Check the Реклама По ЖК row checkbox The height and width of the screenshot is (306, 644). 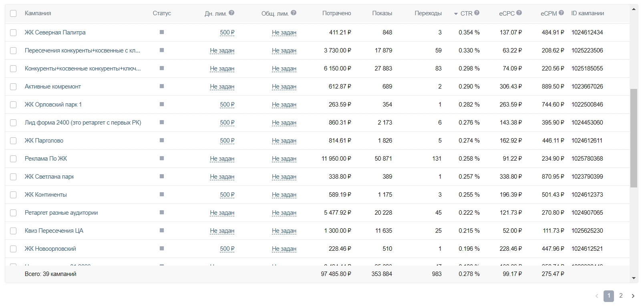point(13,159)
